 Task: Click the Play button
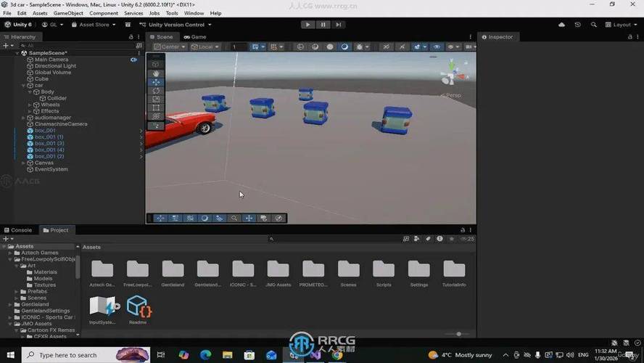click(307, 25)
